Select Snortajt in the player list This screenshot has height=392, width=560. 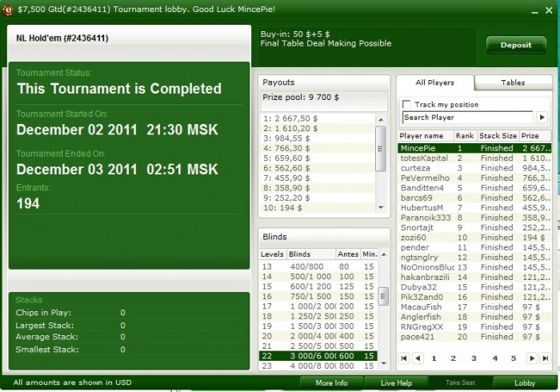click(474, 227)
